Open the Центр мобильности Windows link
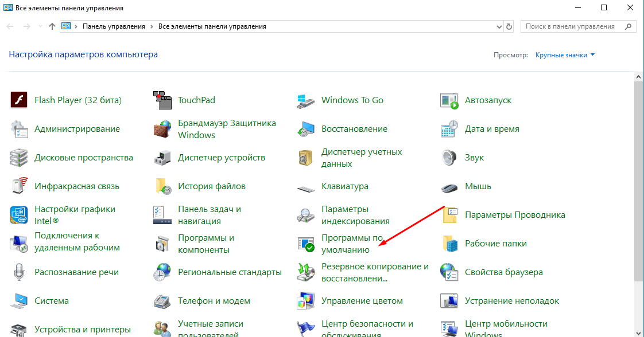This screenshot has height=337, width=644. pyautogui.click(x=506, y=329)
